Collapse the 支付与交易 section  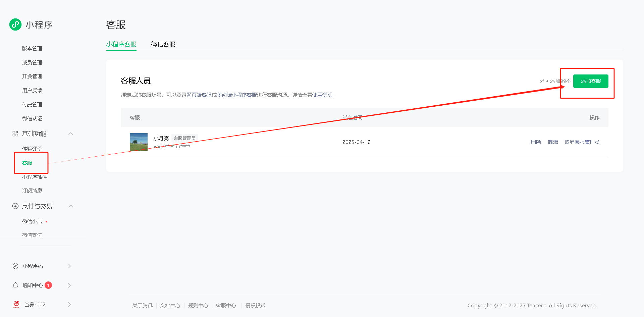[71, 206]
